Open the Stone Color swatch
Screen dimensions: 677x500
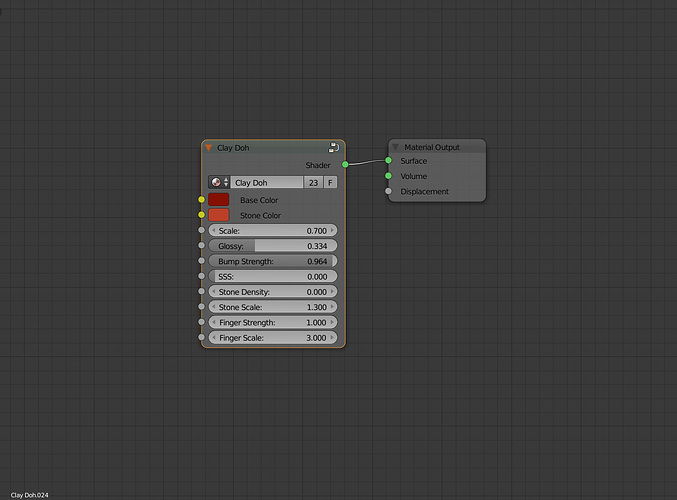coord(218,215)
